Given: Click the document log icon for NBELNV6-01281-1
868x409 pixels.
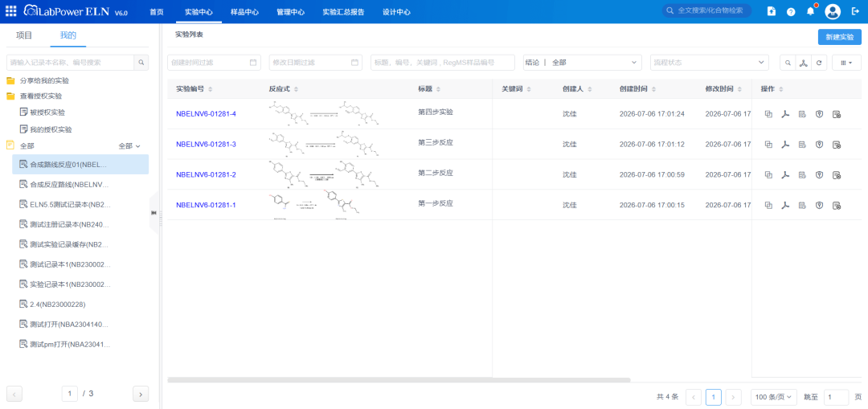Looking at the screenshot, I should coord(801,206).
